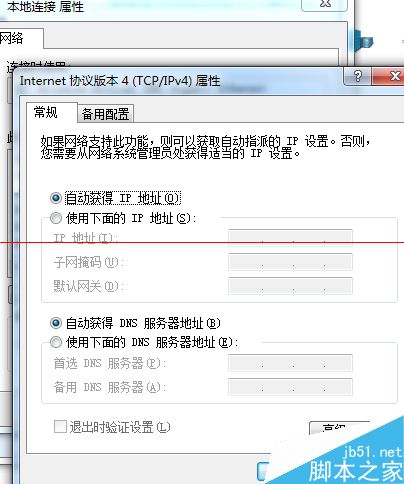Select 自动获得 DNS 服务器地址 option
404x484 pixels.
56,323
